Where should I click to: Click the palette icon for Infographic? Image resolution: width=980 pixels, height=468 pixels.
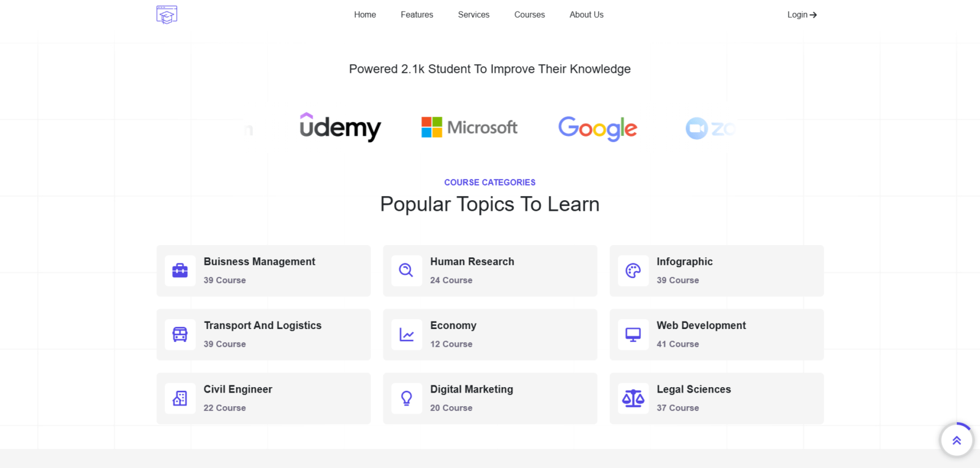click(x=633, y=271)
